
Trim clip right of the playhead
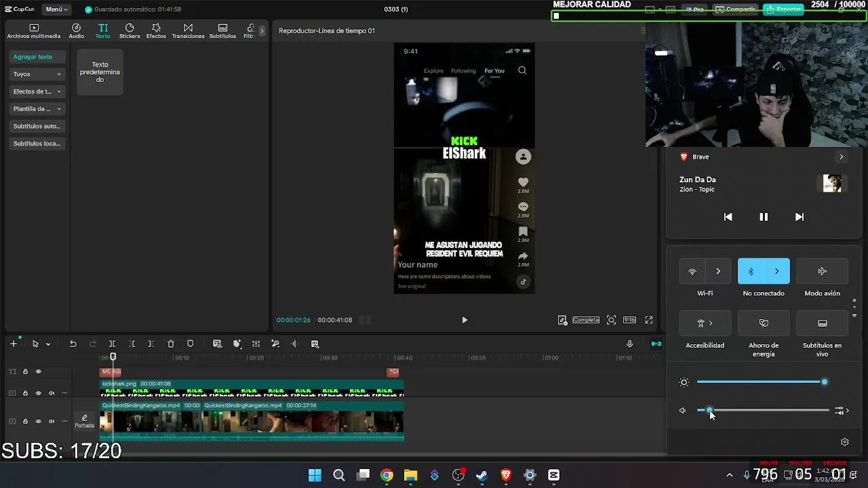tap(151, 344)
